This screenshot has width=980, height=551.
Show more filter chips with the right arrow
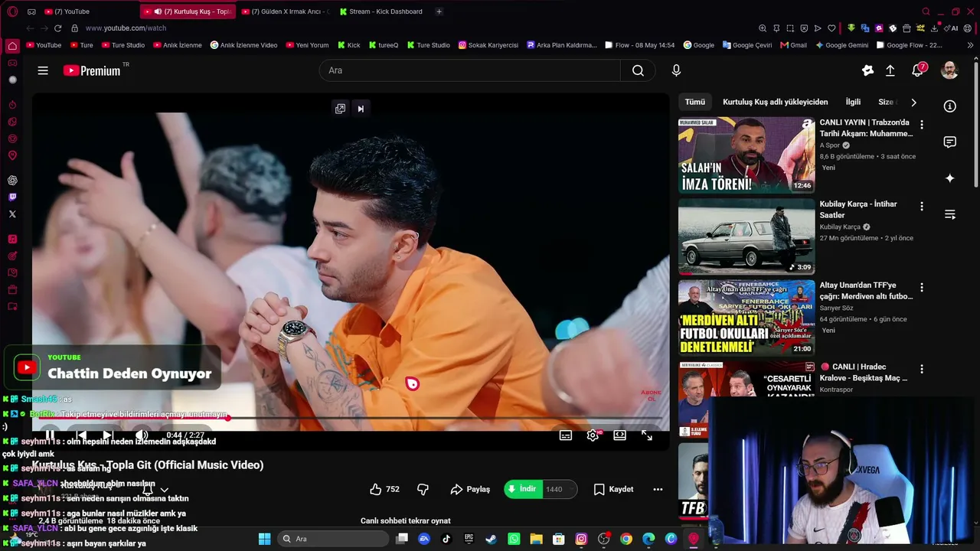pos(913,102)
